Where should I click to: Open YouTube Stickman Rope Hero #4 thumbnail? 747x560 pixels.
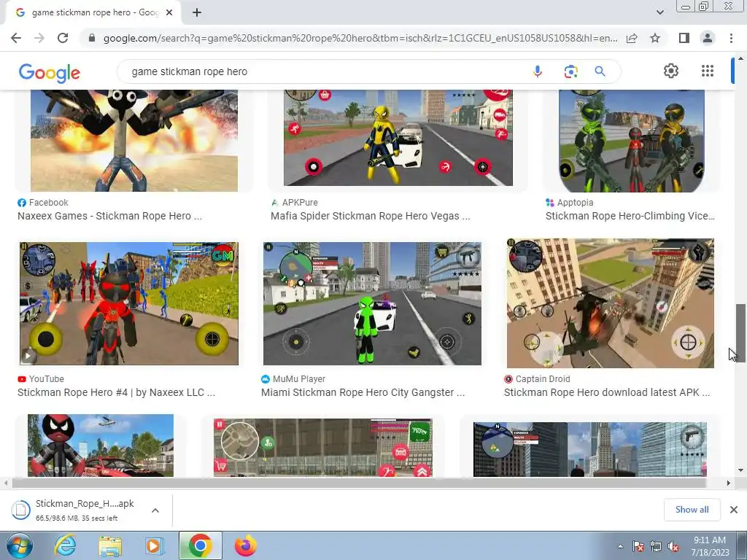pos(129,304)
